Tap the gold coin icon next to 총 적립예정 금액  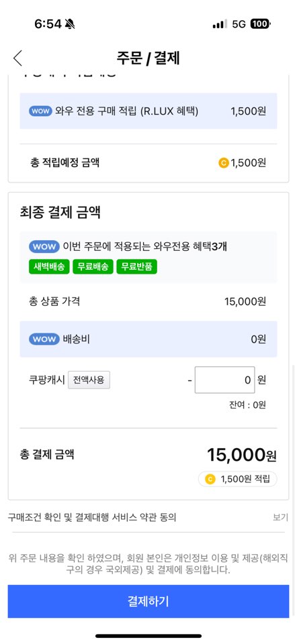coord(223,163)
